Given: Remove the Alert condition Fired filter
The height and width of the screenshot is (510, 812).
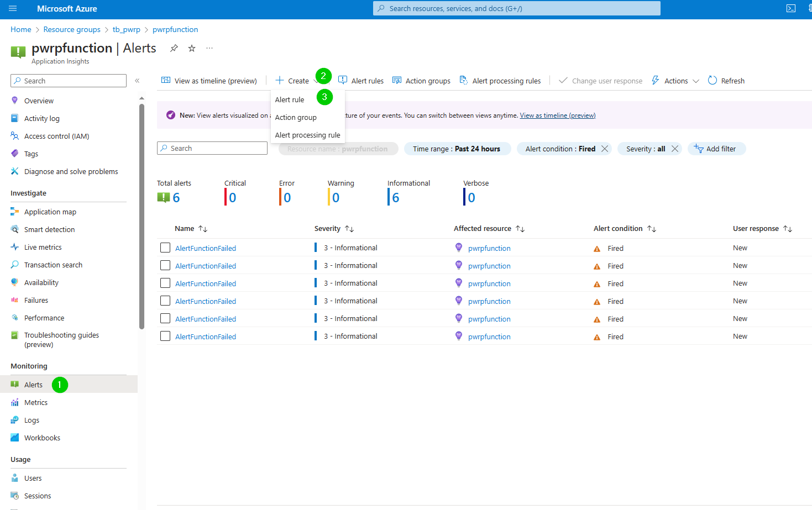Looking at the screenshot, I should [x=605, y=149].
